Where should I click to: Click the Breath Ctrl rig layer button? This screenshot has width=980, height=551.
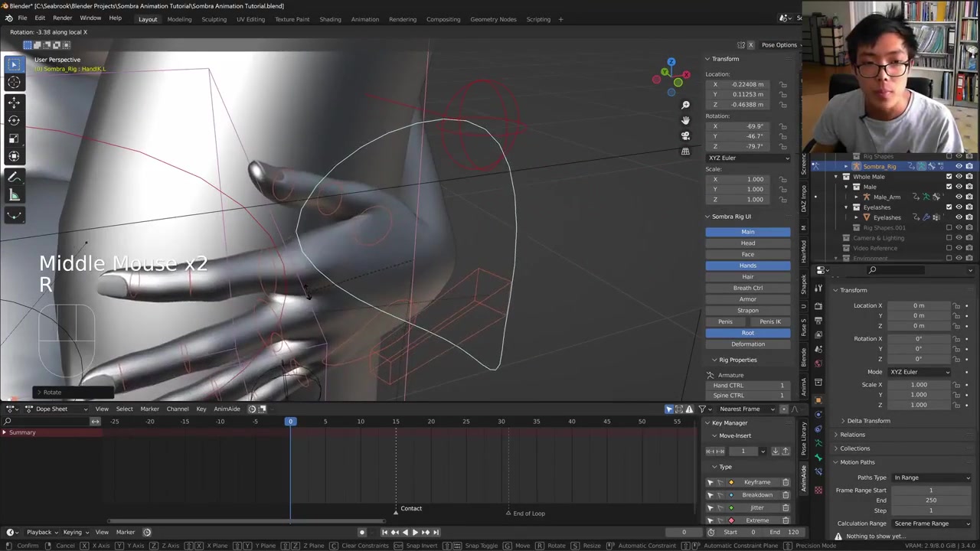747,288
